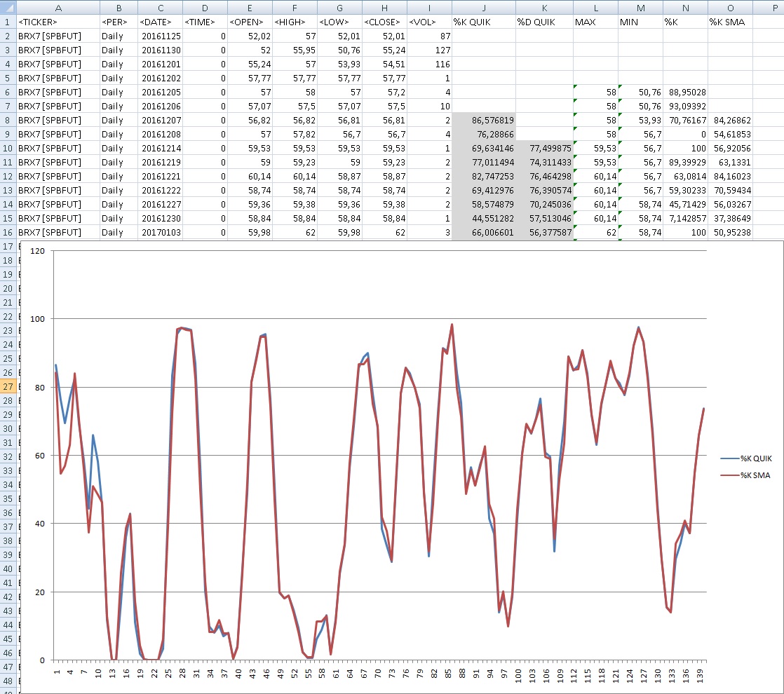Viewport: 784px width, 694px height.
Task: Click column header A
Action: click(x=58, y=8)
